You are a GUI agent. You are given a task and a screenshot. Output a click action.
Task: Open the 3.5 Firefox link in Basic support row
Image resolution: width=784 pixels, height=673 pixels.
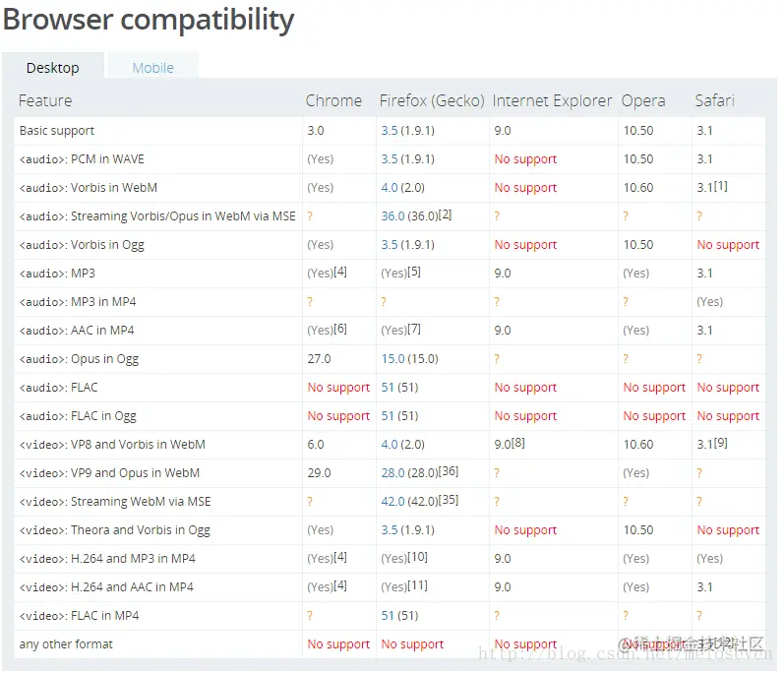tap(389, 131)
